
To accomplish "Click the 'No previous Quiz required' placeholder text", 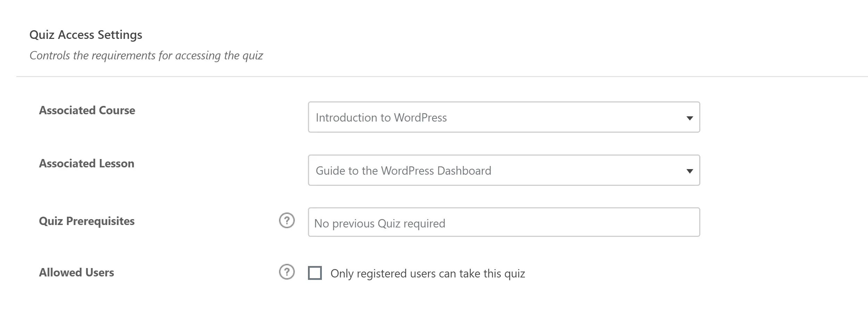I will [x=379, y=223].
